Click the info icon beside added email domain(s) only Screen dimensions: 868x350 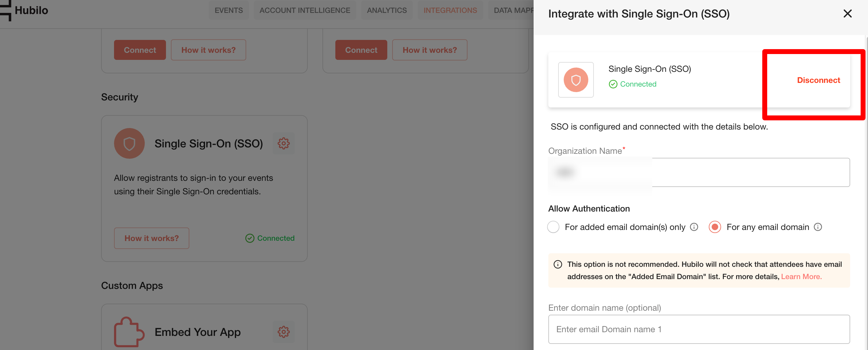[694, 227]
